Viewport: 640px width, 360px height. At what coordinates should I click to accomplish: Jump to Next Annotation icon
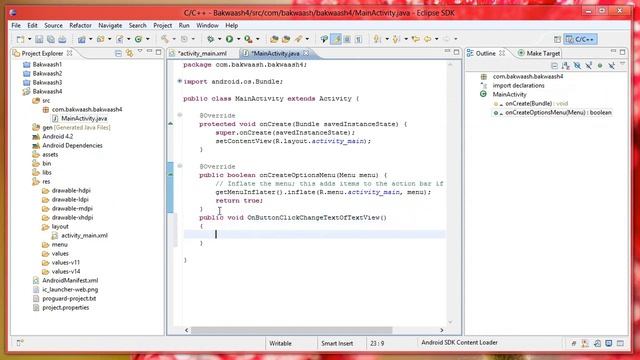click(x=377, y=39)
